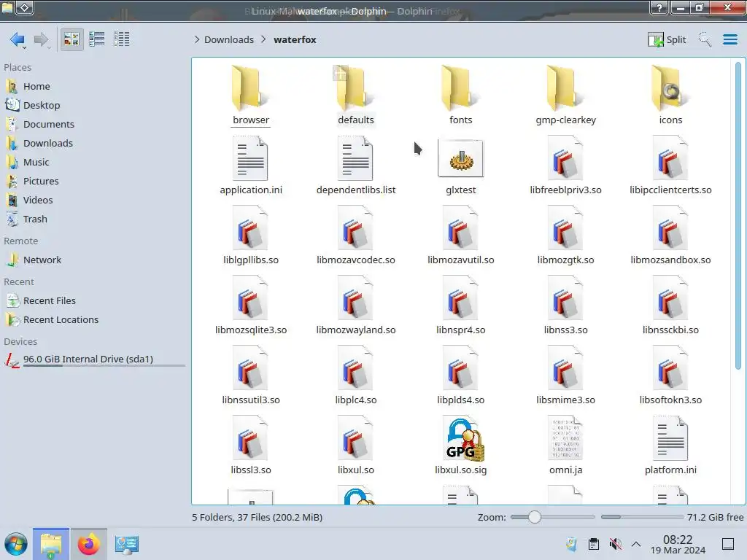The image size is (747, 560).
Task: Navigate to Downloads in breadcrumb
Action: point(228,39)
